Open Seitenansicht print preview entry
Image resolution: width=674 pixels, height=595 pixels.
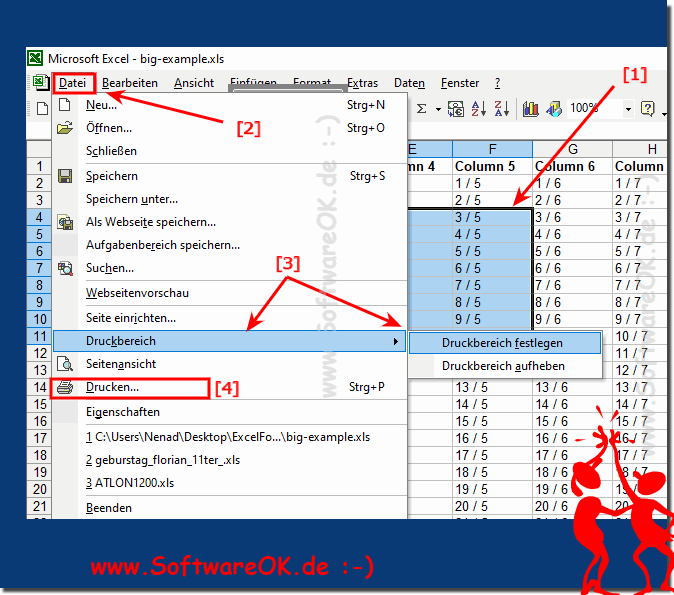click(230, 364)
